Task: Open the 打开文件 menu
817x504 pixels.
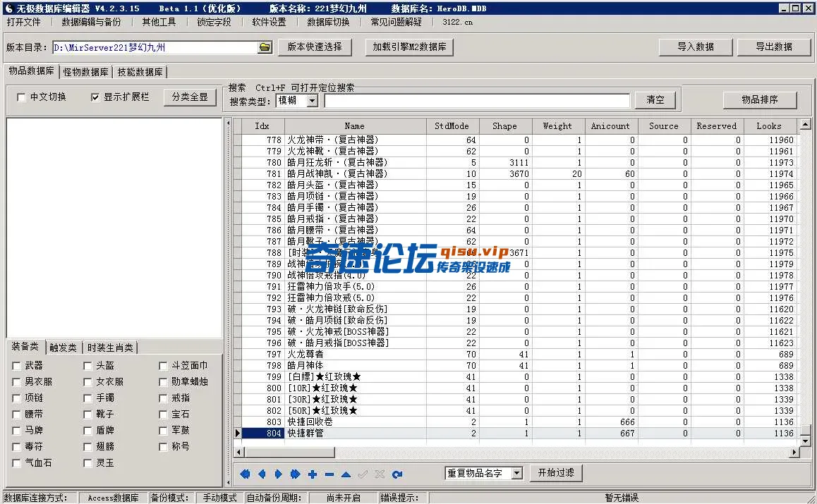Action: click(23, 22)
